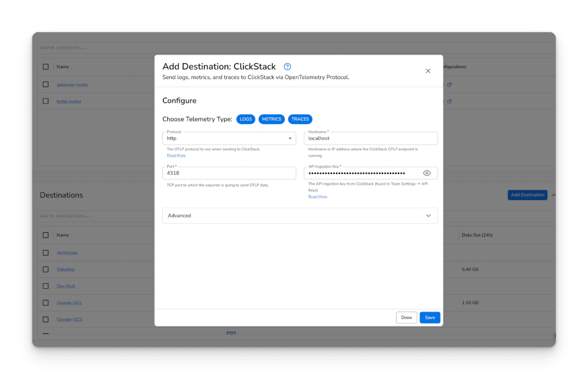Image resolution: width=588 pixels, height=379 pixels.
Task: Open the Google-GCL destination link
Action: [69, 302]
